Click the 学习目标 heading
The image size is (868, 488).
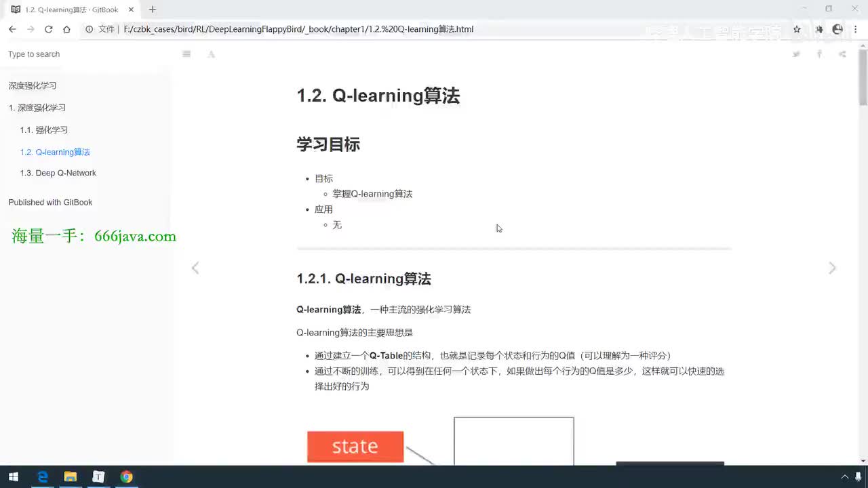(x=328, y=144)
